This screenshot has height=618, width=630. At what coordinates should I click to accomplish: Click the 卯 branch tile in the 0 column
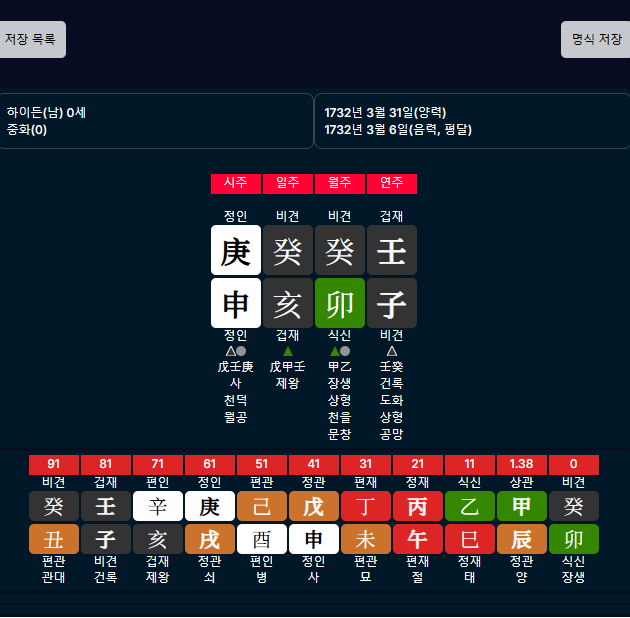[574, 539]
